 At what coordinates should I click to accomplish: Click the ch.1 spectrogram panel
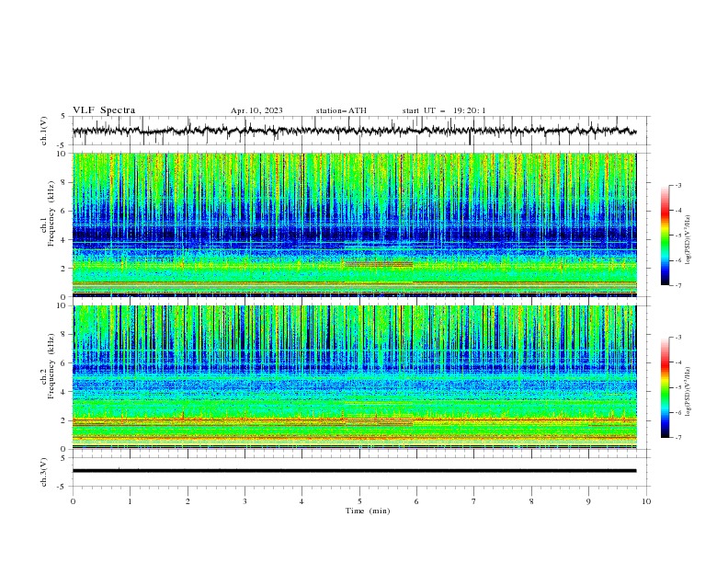354,224
